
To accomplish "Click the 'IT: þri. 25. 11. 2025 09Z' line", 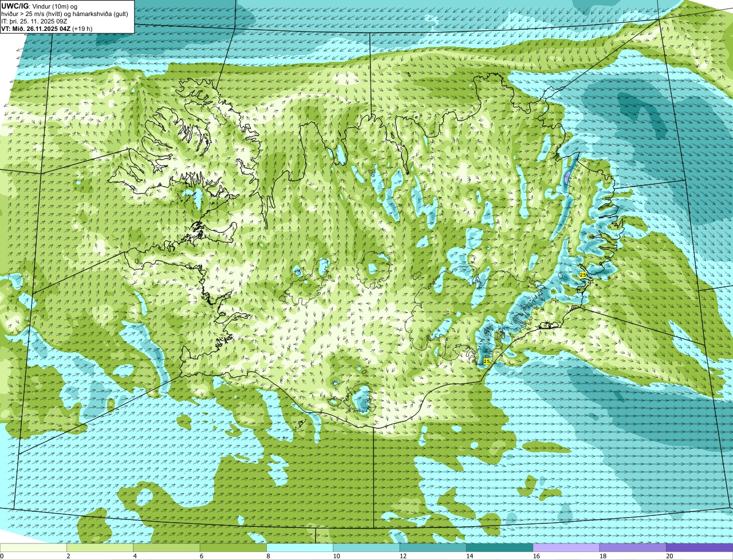I will [x=34, y=21].
